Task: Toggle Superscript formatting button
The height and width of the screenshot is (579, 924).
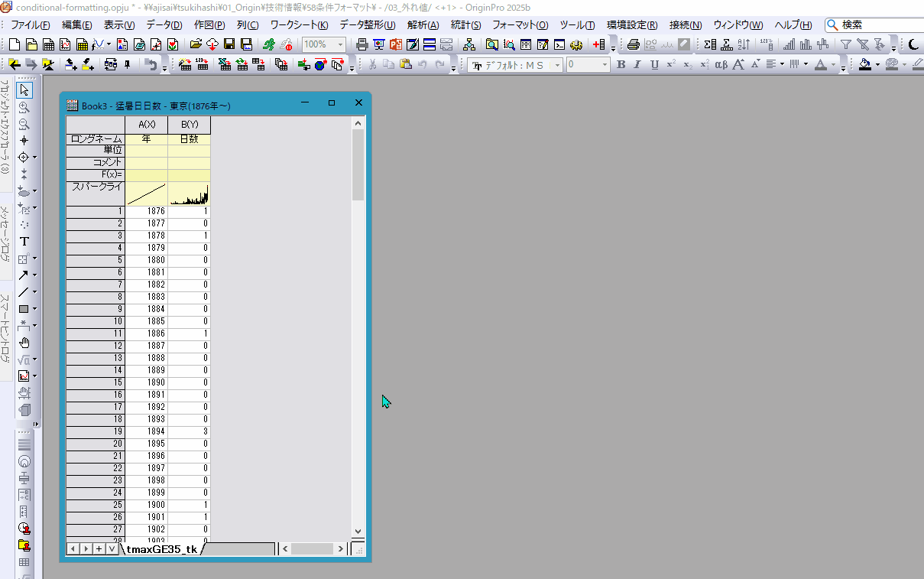Action: pos(671,65)
